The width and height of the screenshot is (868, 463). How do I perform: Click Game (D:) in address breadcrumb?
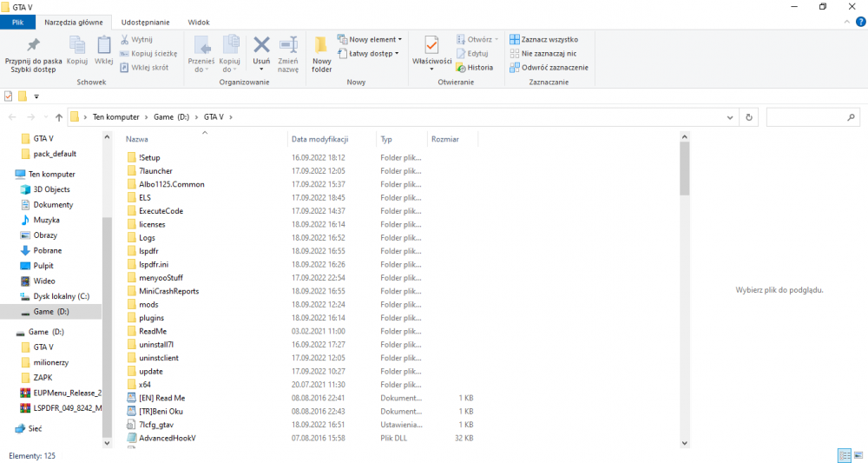pyautogui.click(x=172, y=117)
